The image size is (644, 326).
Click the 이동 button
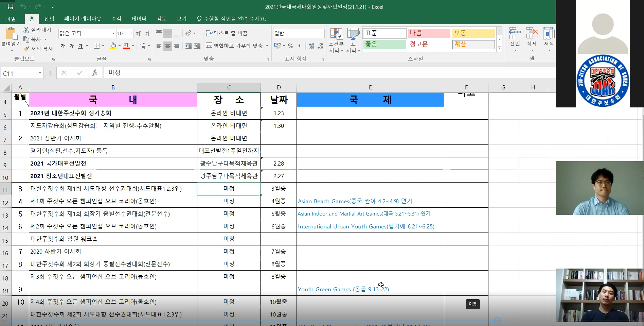coord(472,304)
